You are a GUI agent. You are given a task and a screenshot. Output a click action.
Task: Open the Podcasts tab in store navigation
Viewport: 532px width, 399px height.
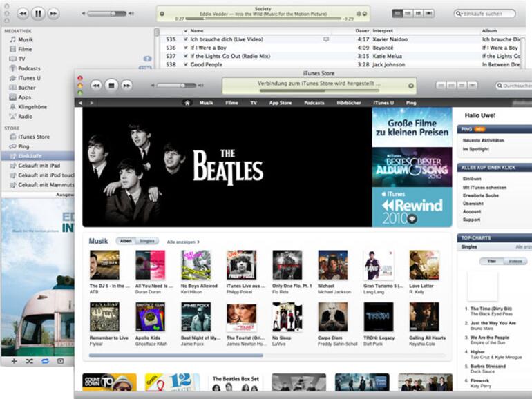coord(314,103)
